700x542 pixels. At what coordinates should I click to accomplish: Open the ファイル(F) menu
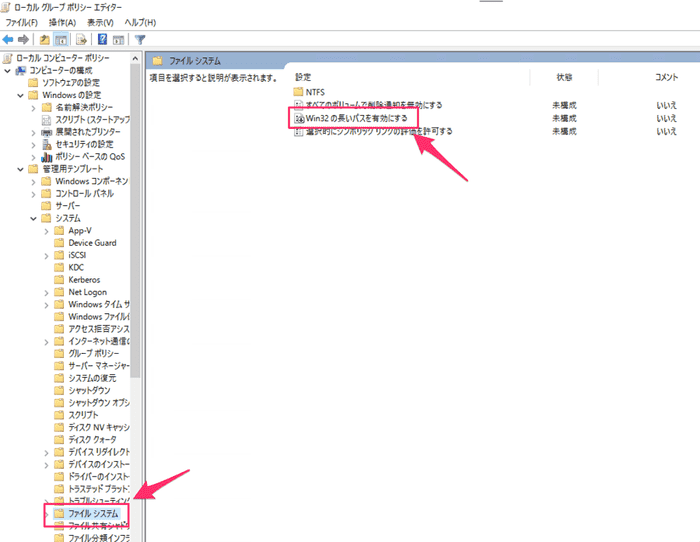coord(21,22)
